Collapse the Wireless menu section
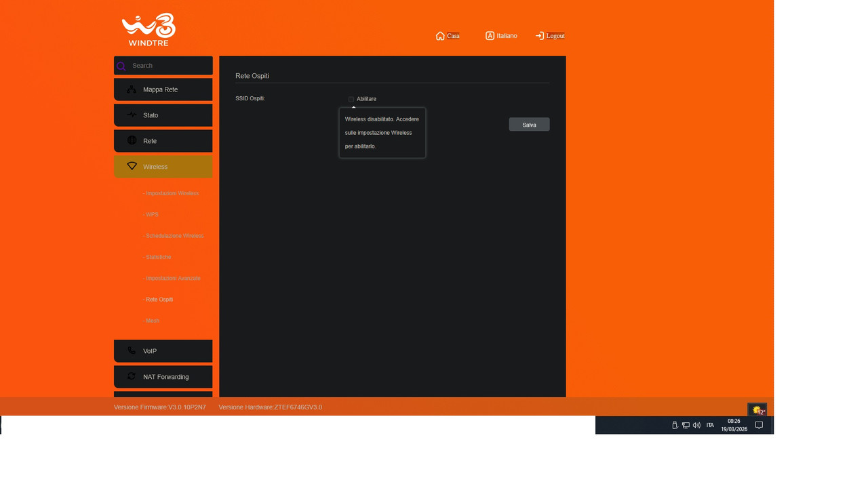Screen dimensions: 868x488 tap(163, 167)
